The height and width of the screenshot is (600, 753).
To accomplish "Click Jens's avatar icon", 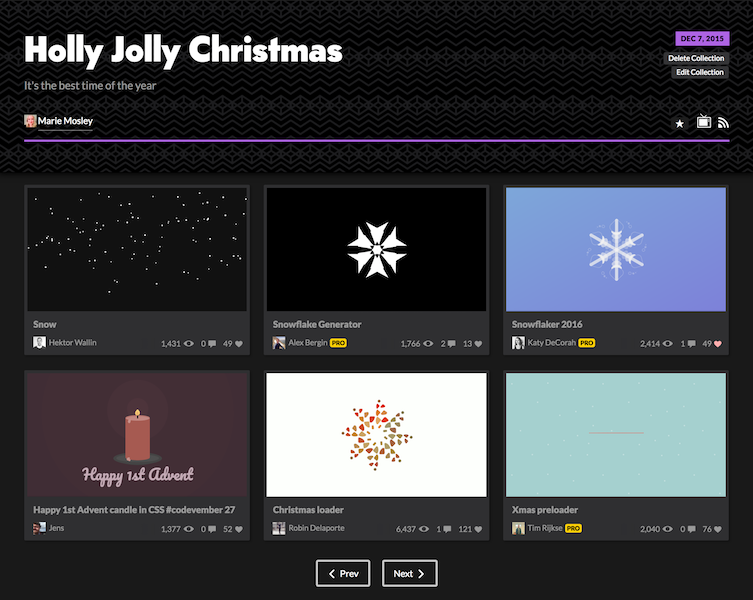I will (39, 528).
